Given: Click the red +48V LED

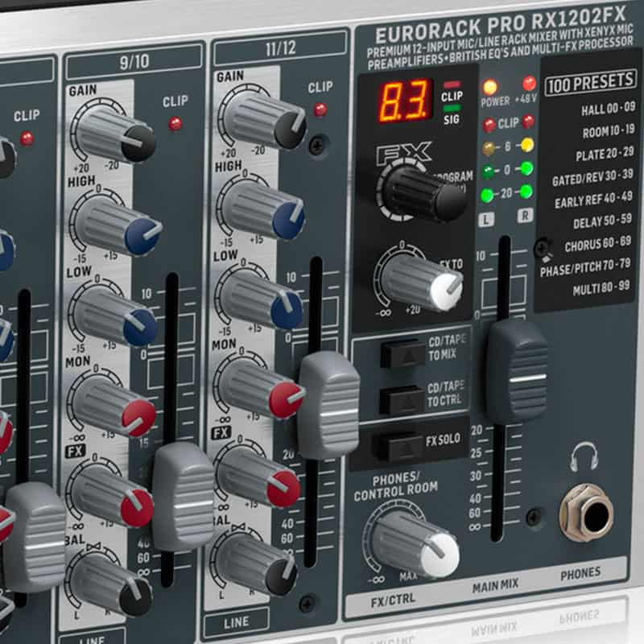Looking at the screenshot, I should 529,84.
